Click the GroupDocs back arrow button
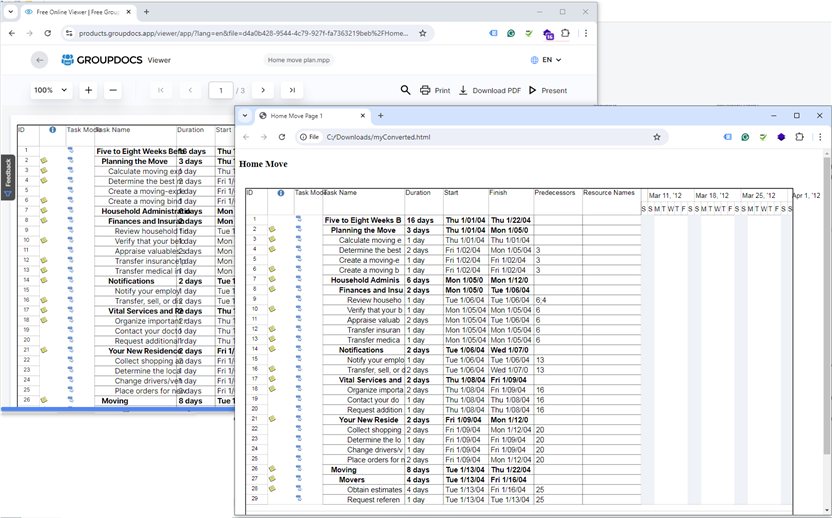The height and width of the screenshot is (518, 832). [x=39, y=60]
